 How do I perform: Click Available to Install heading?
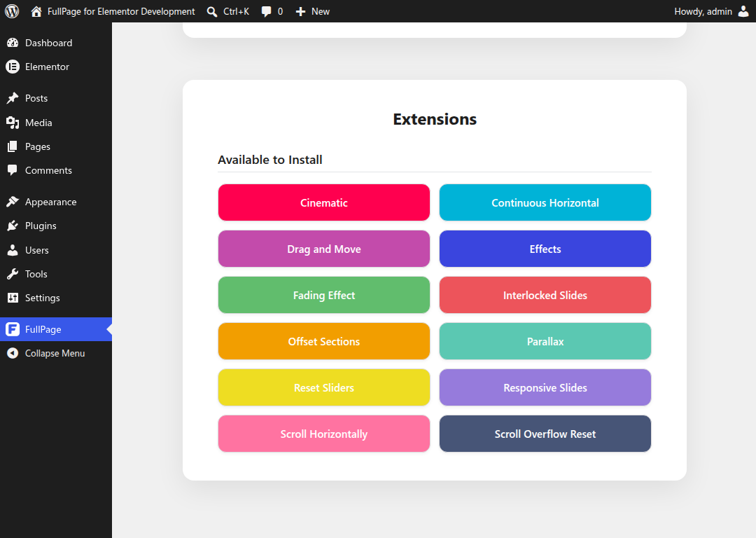(270, 160)
